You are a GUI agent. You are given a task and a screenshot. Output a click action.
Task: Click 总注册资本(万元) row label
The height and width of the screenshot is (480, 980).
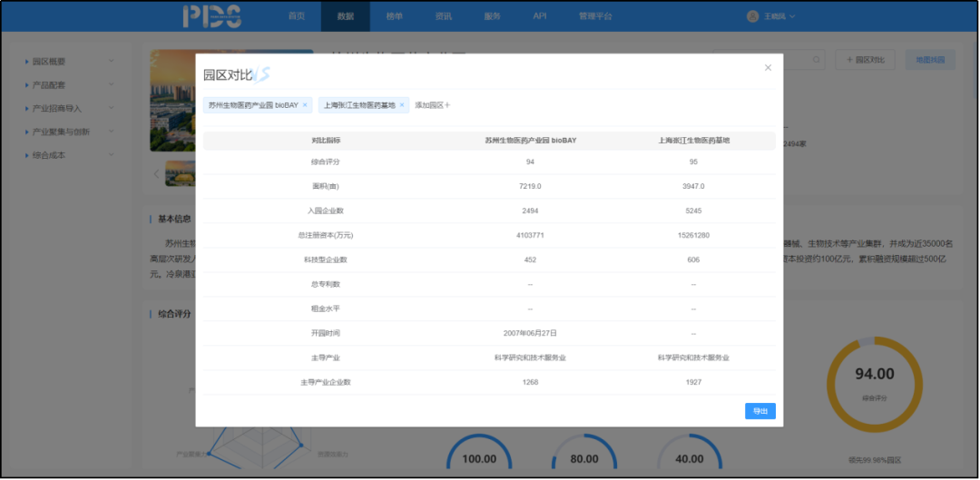pos(327,236)
